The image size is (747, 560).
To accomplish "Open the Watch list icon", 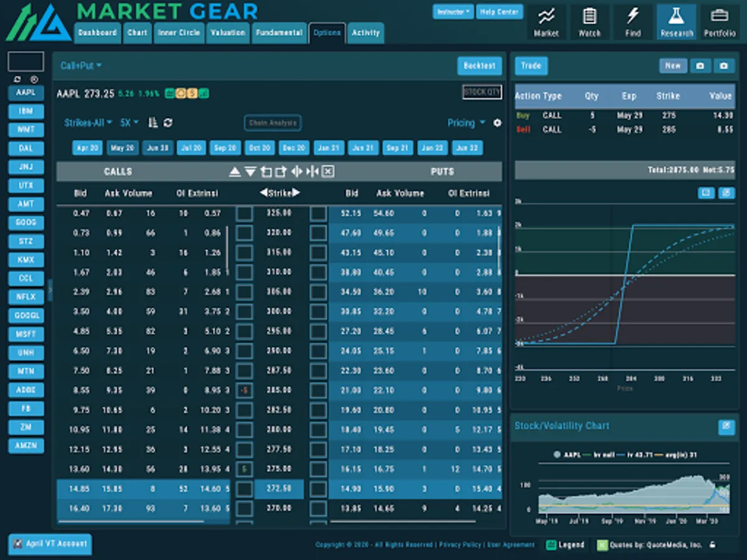I will 590,22.
